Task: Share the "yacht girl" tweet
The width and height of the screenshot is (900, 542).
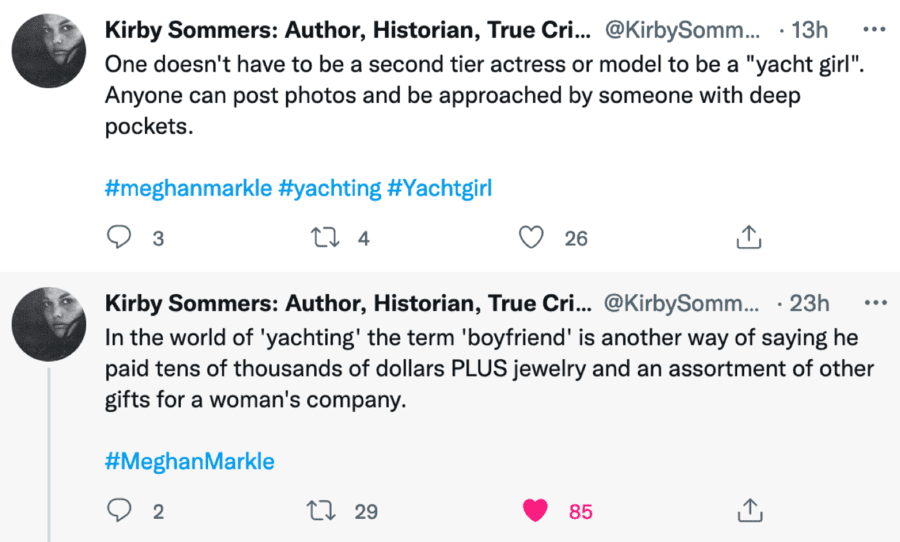Action: click(x=749, y=238)
